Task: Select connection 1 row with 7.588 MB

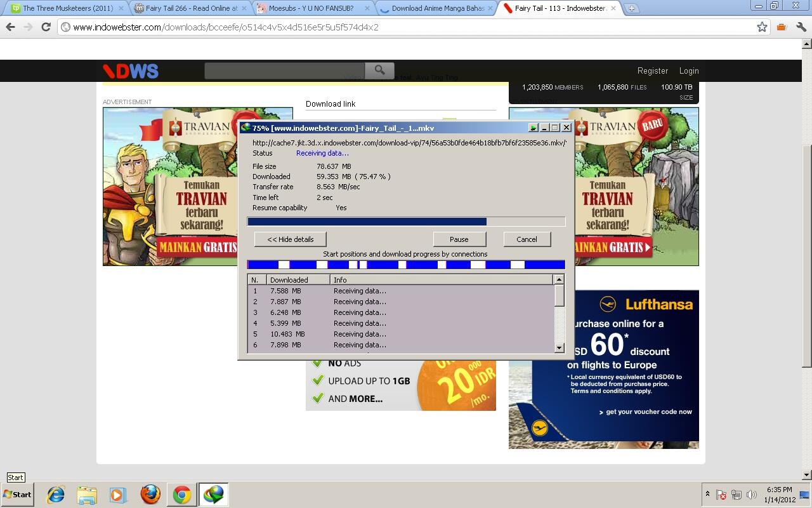Action: coord(401,291)
